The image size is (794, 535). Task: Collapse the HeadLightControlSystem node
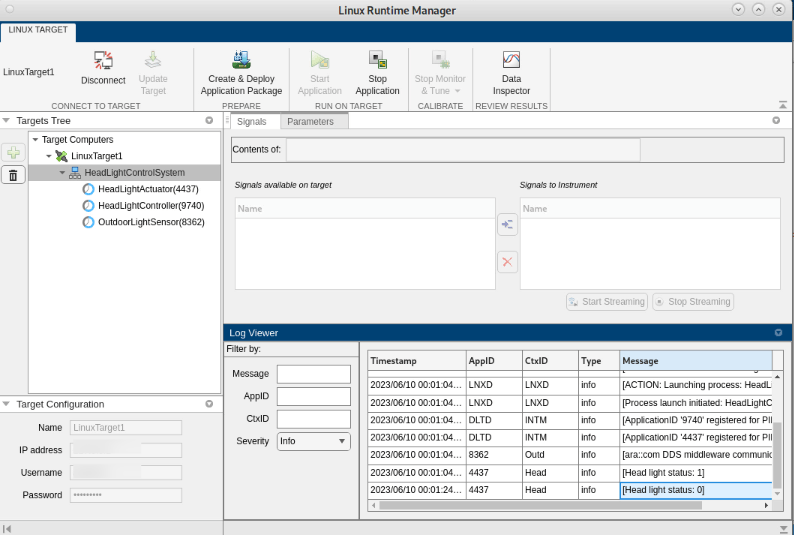[x=62, y=173]
